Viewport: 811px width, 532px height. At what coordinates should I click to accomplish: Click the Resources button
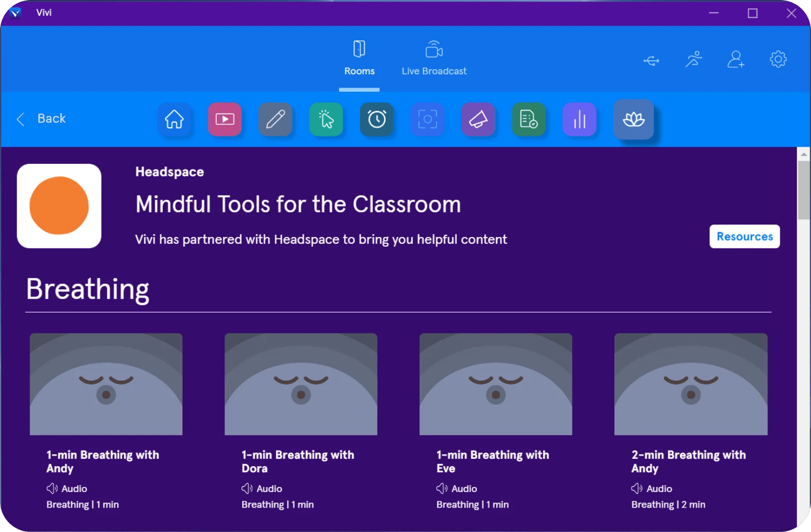point(745,236)
